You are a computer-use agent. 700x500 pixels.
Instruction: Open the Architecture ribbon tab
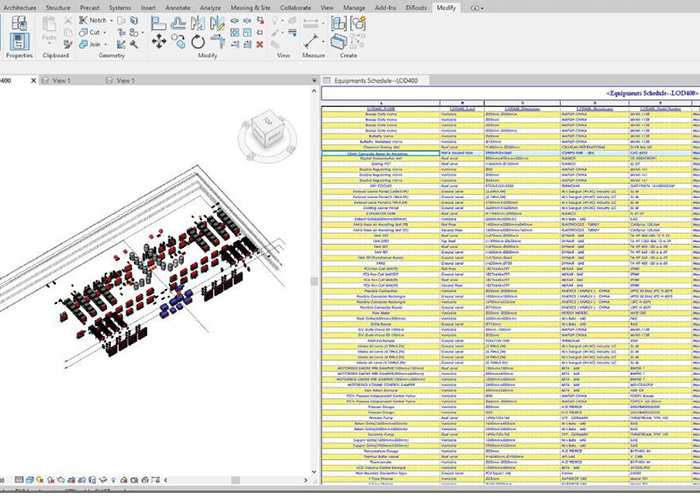[20, 8]
